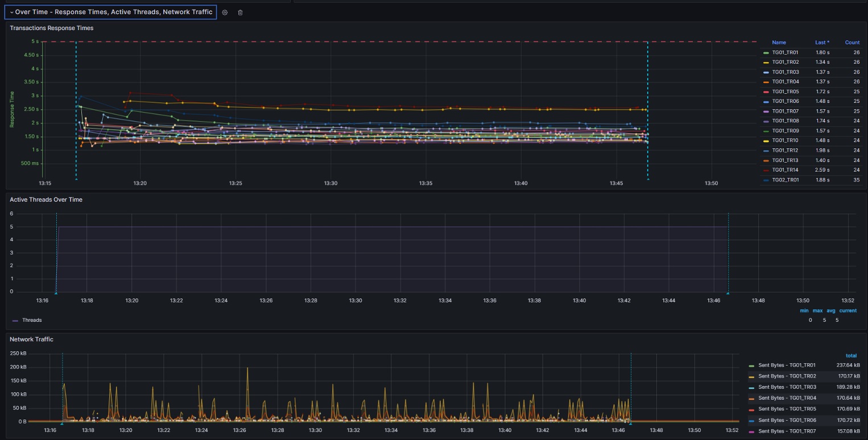Viewport: 868px width, 440px height.
Task: Click the 189.28 kB total value
Action: pos(848,387)
